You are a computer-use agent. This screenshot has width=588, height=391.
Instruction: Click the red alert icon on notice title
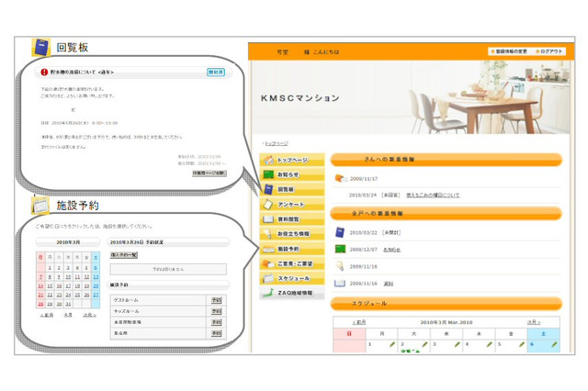pos(44,72)
